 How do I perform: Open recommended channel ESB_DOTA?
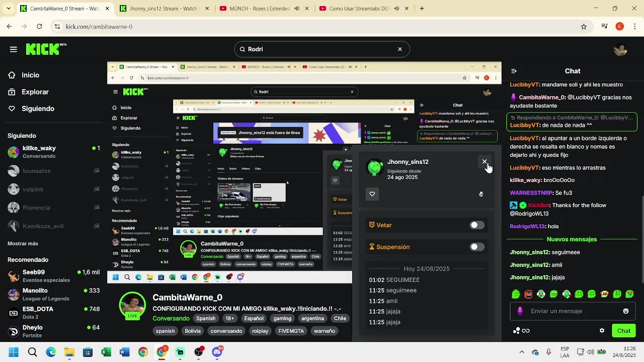tap(53, 313)
